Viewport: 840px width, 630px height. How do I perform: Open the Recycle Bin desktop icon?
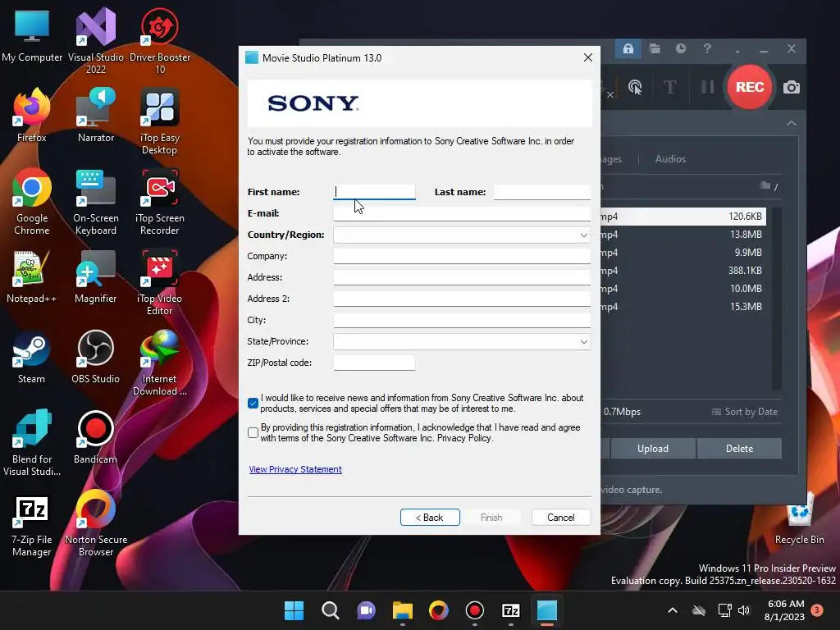pyautogui.click(x=799, y=518)
